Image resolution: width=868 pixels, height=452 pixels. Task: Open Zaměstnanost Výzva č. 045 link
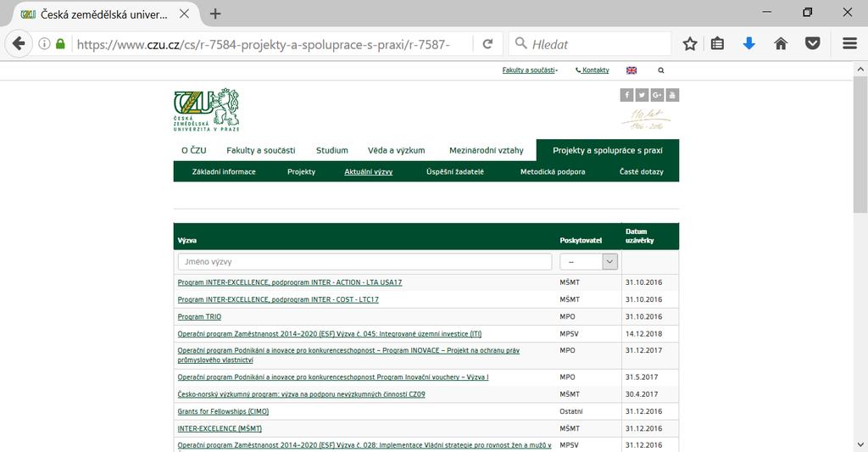click(330, 334)
